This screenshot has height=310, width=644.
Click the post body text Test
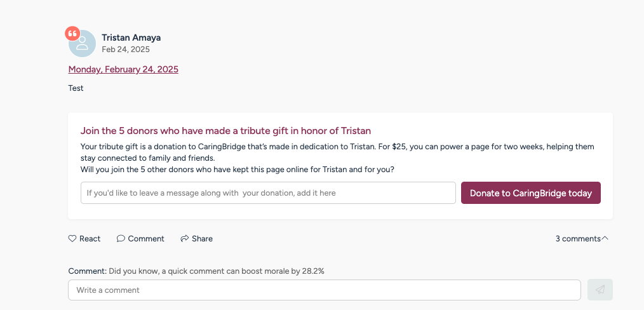pyautogui.click(x=76, y=88)
